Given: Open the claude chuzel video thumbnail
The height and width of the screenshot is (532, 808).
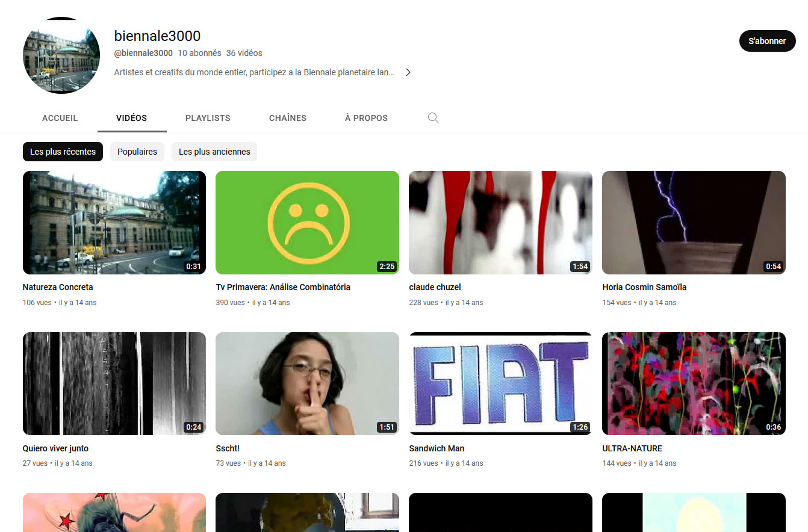Looking at the screenshot, I should tap(500, 223).
